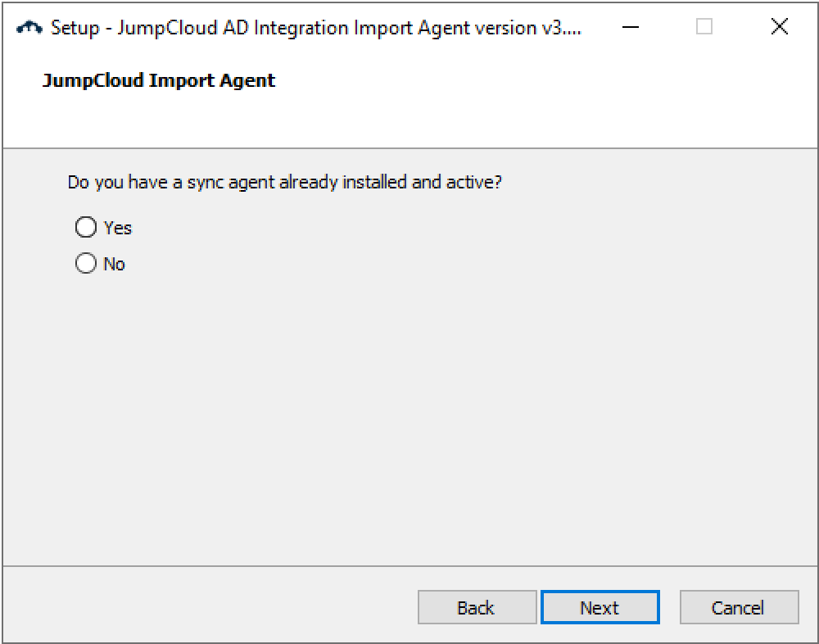Click the 'Yes' option label text
The width and height of the screenshot is (819, 644).
tap(118, 228)
